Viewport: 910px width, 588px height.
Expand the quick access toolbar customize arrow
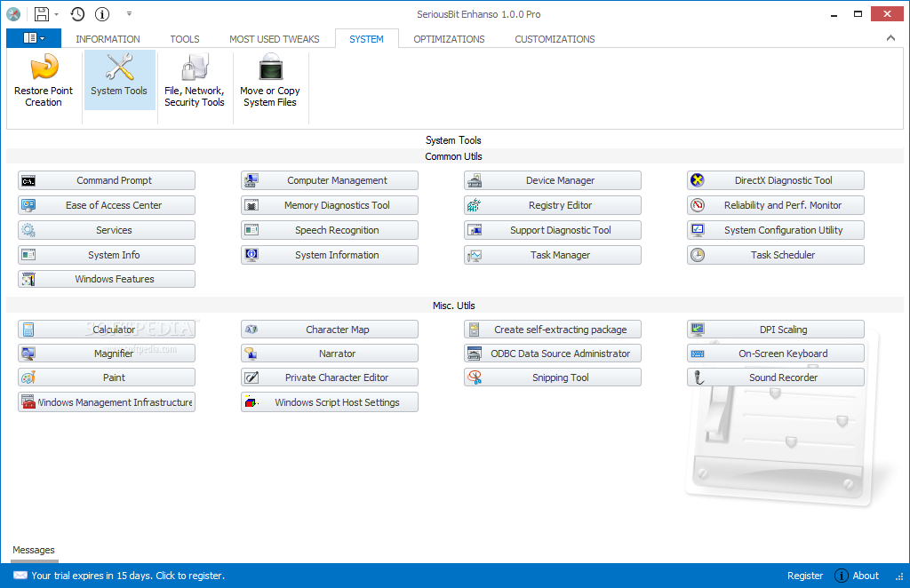point(129,13)
